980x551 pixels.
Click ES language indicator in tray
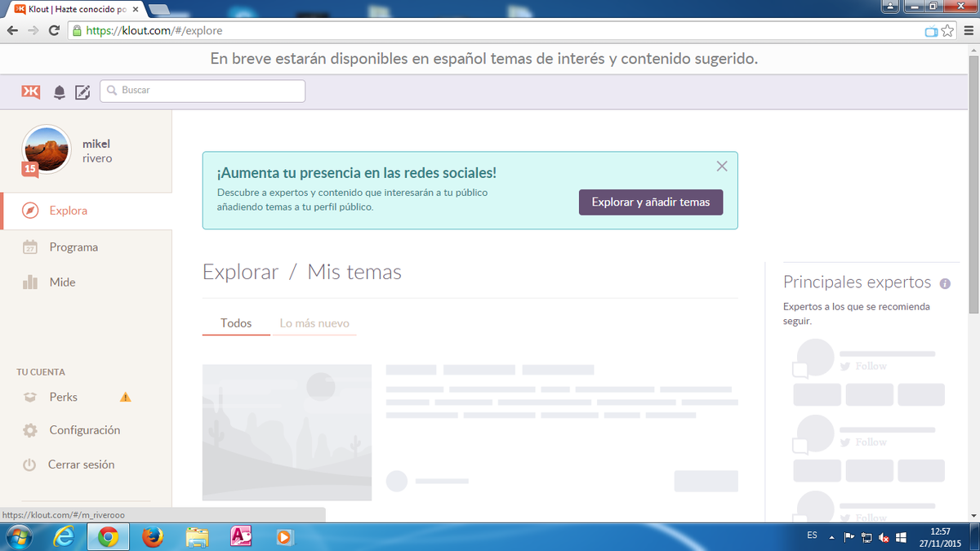pyautogui.click(x=812, y=535)
